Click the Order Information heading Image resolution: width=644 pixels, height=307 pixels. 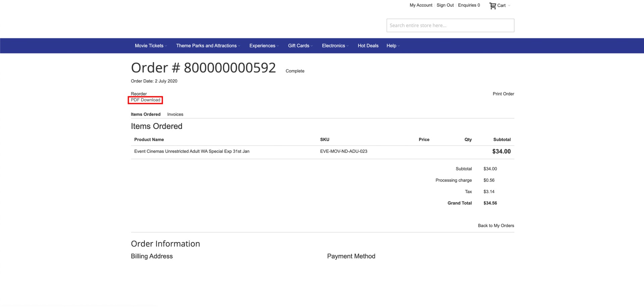[165, 244]
